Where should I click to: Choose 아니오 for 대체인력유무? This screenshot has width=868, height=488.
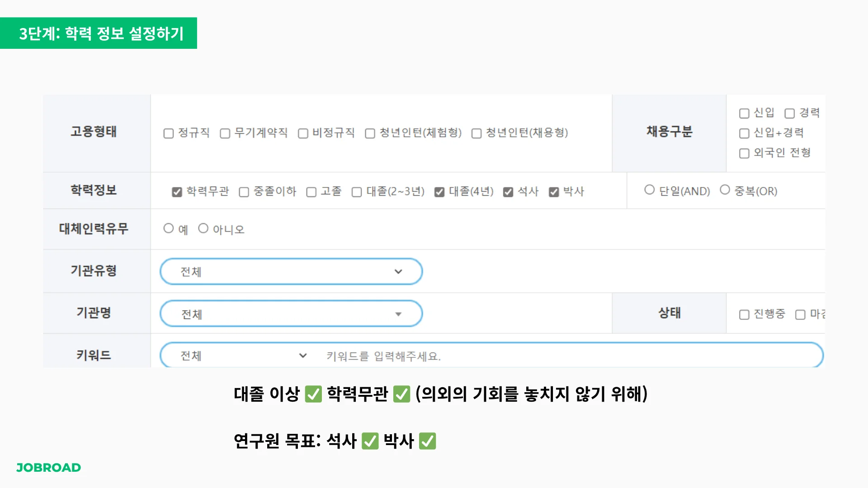(x=203, y=228)
